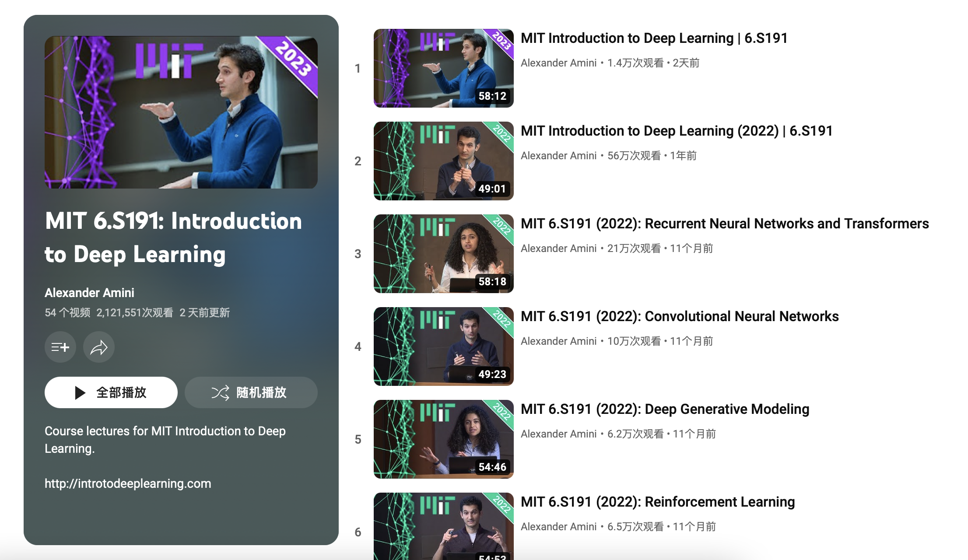
Task: Click the '2 天前更新' last updated text
Action: (204, 313)
